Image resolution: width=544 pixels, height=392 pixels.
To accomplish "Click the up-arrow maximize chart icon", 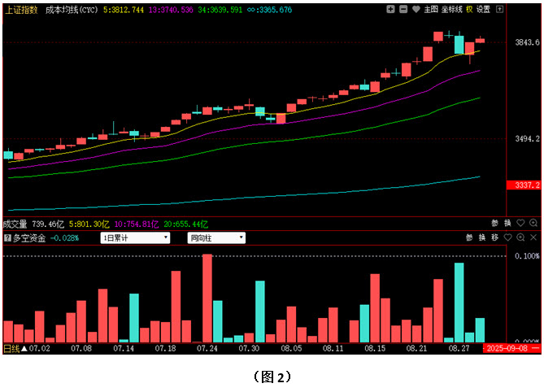I will [x=499, y=10].
